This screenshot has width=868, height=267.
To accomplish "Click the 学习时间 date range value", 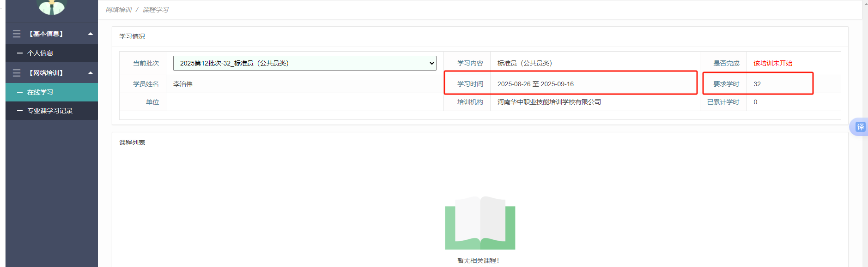I will click(535, 84).
